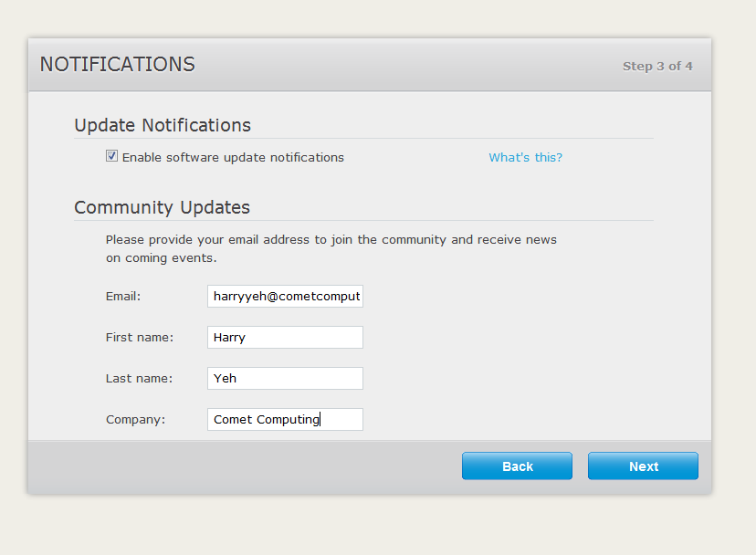Viewport: 756px width, 555px height.
Task: Click the Company: label
Action: click(135, 420)
